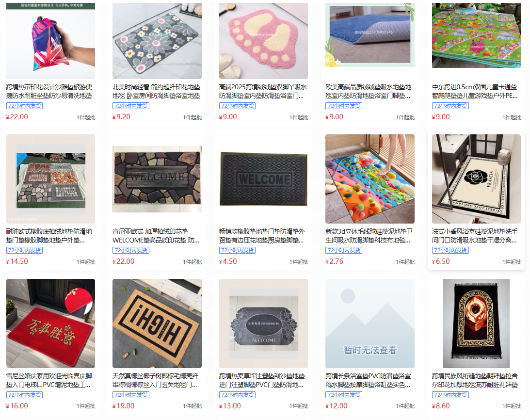530x420 pixels.
Task: Click the 法式小香风浴室硅藻泥地垫 product title
Action: (x=475, y=236)
